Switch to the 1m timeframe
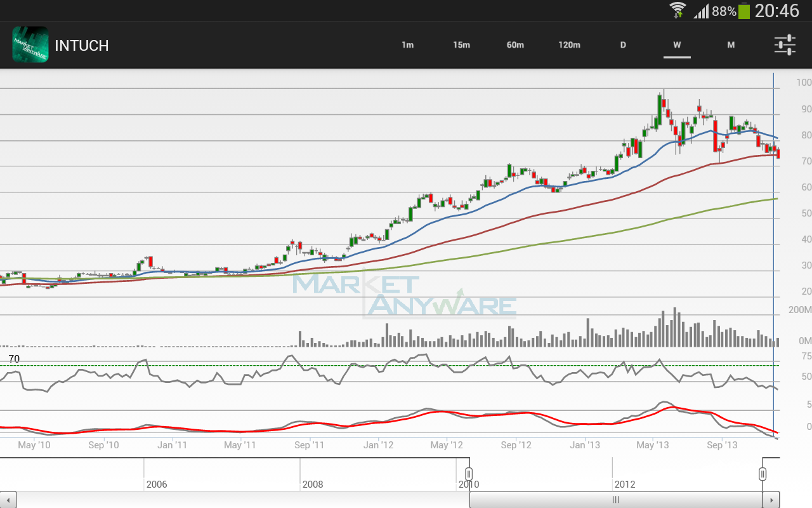Viewport: 812px width, 508px height. click(x=407, y=45)
